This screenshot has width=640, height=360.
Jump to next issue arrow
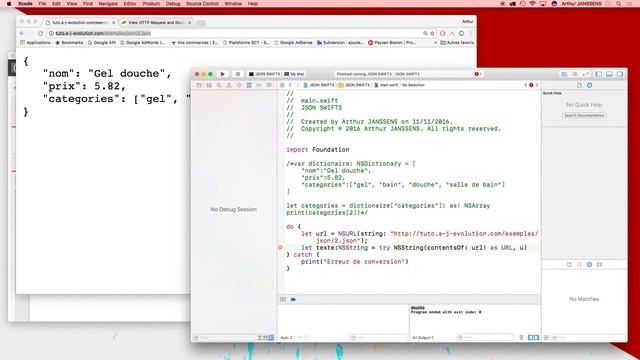[537, 85]
